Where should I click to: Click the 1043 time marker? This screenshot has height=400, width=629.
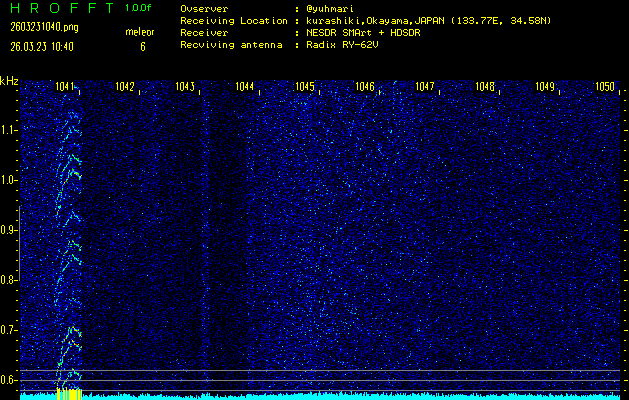point(185,86)
